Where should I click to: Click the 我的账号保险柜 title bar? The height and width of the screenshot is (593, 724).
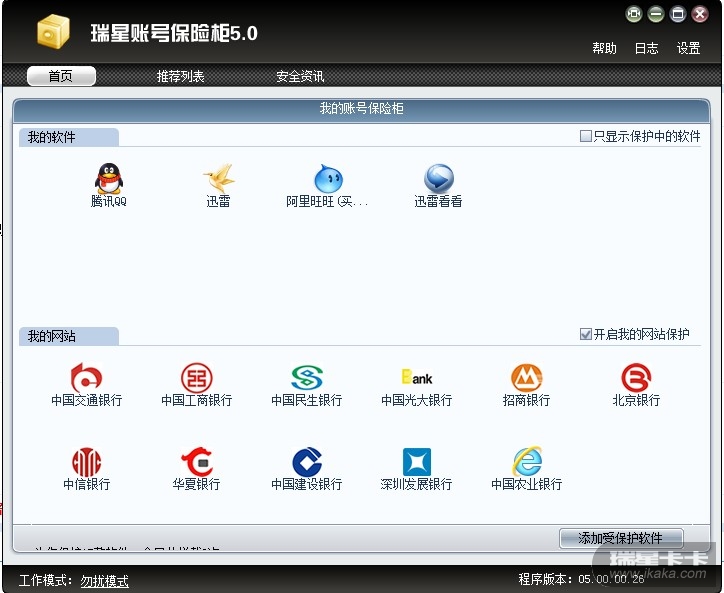(x=362, y=109)
